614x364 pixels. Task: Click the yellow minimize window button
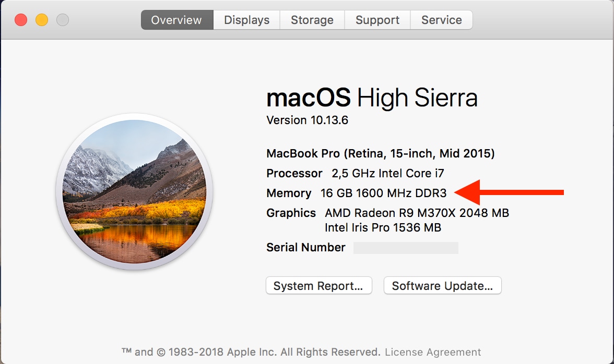(x=42, y=20)
